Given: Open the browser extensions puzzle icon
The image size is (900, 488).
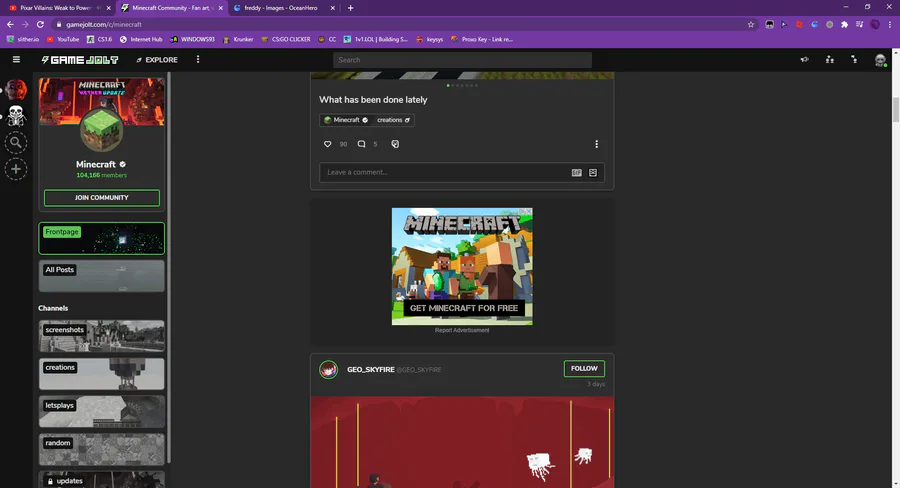Looking at the screenshot, I should (844, 25).
